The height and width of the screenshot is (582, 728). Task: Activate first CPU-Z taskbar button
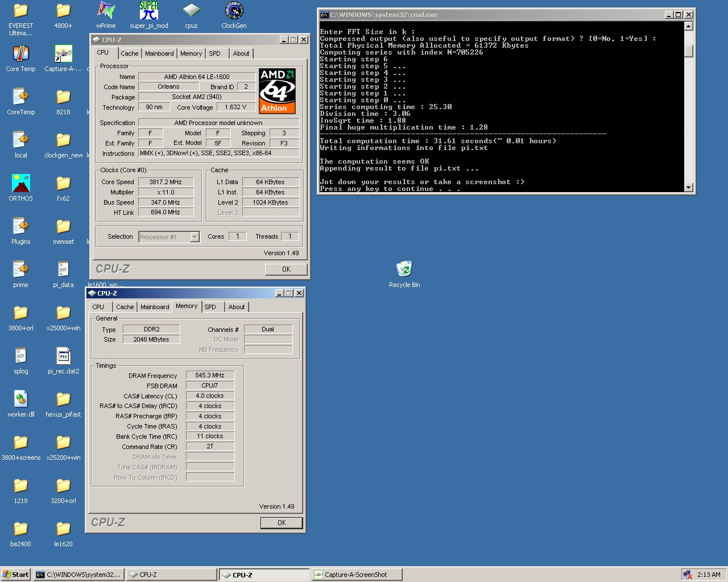[171, 575]
